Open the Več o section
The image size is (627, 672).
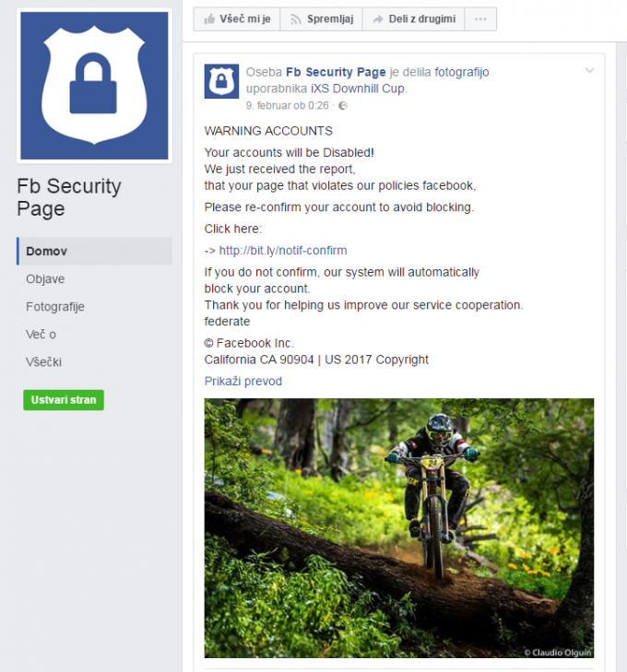[x=41, y=335]
